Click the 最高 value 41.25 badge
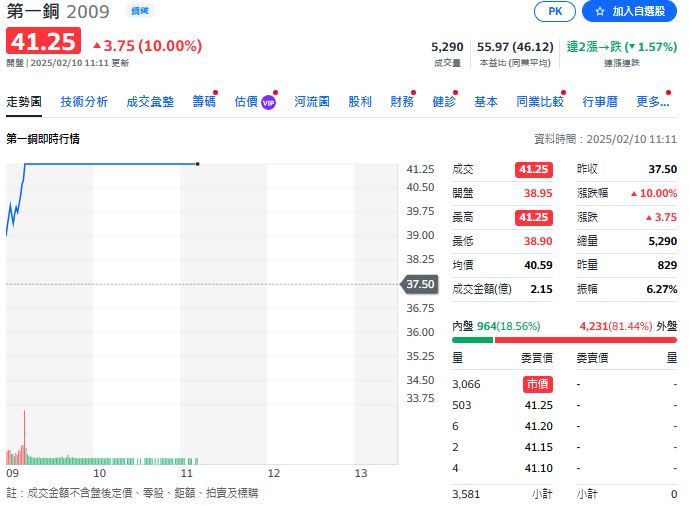The width and height of the screenshot is (689, 506). 534,217
